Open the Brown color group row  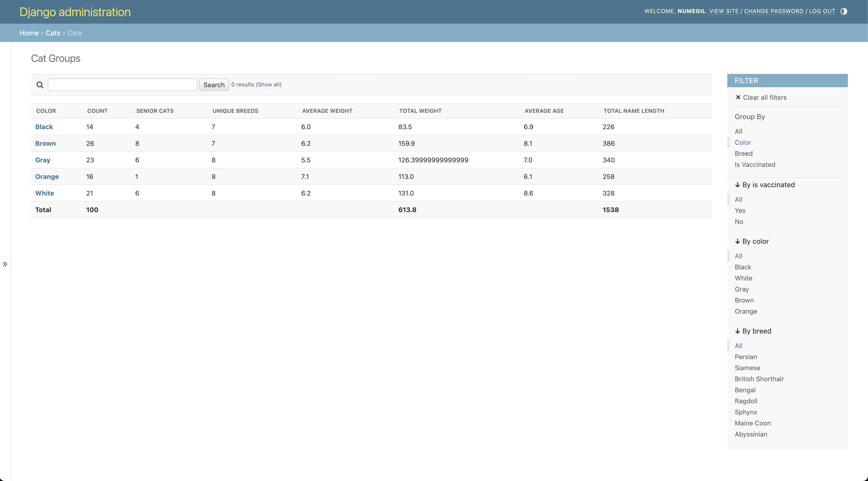click(45, 143)
